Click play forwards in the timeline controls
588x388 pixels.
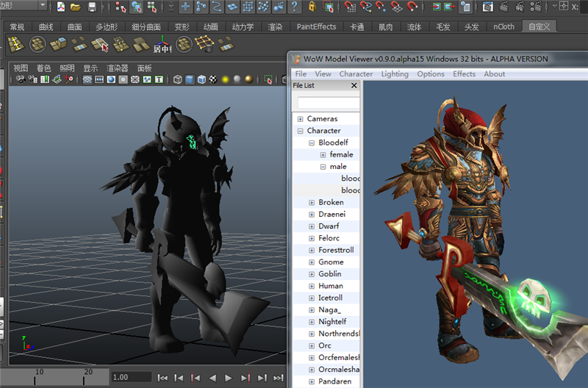coord(229,378)
